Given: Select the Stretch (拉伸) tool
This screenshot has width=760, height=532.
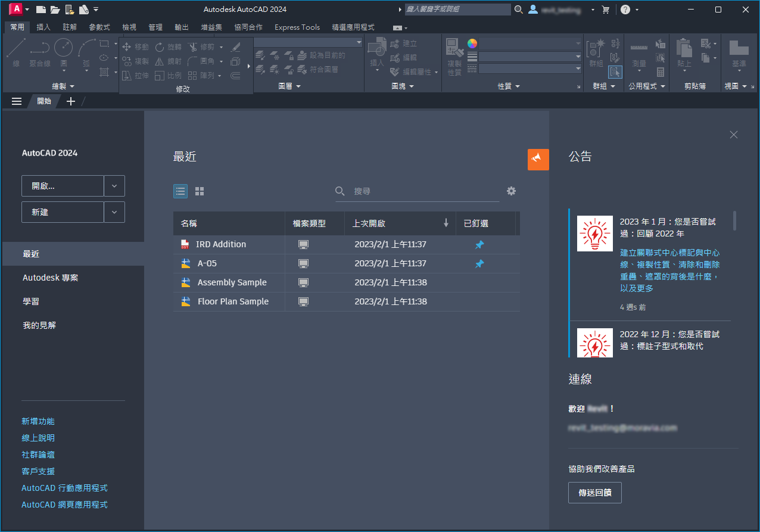Looking at the screenshot, I should [135, 76].
